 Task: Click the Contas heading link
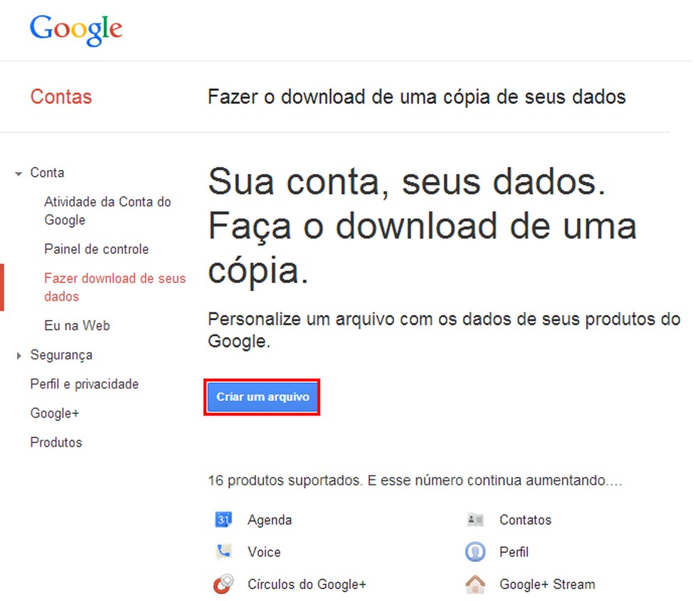pyautogui.click(x=61, y=97)
